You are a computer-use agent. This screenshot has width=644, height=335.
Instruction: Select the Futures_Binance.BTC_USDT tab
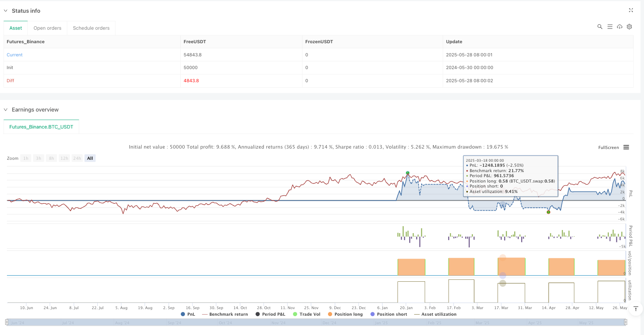pos(41,127)
